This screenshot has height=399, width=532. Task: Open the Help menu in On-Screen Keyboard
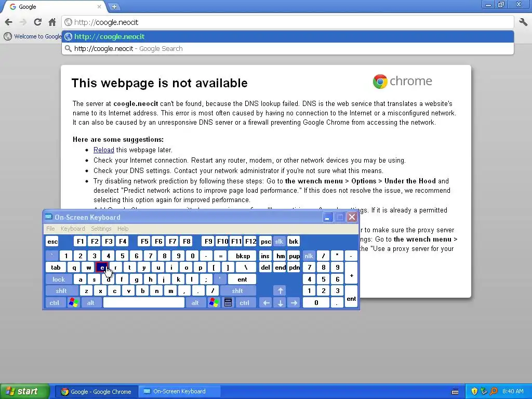pyautogui.click(x=123, y=229)
